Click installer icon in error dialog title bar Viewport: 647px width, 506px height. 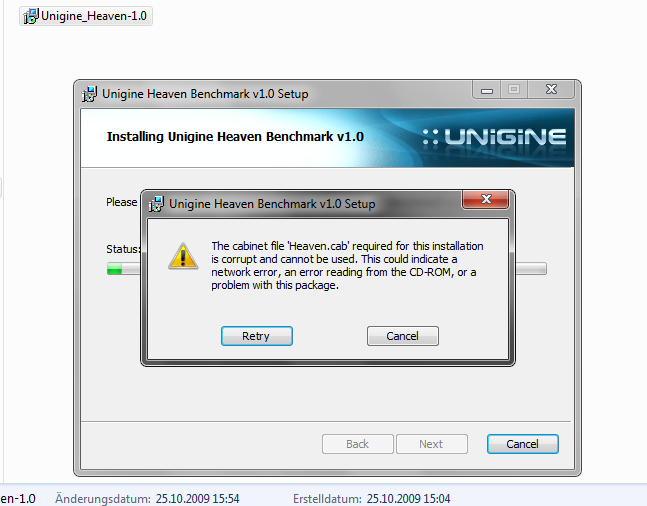156,204
